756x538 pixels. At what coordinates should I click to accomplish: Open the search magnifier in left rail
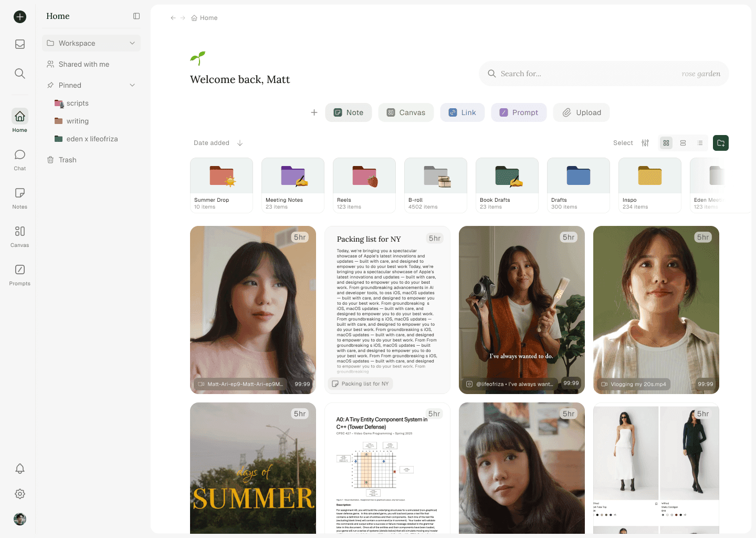(x=20, y=74)
